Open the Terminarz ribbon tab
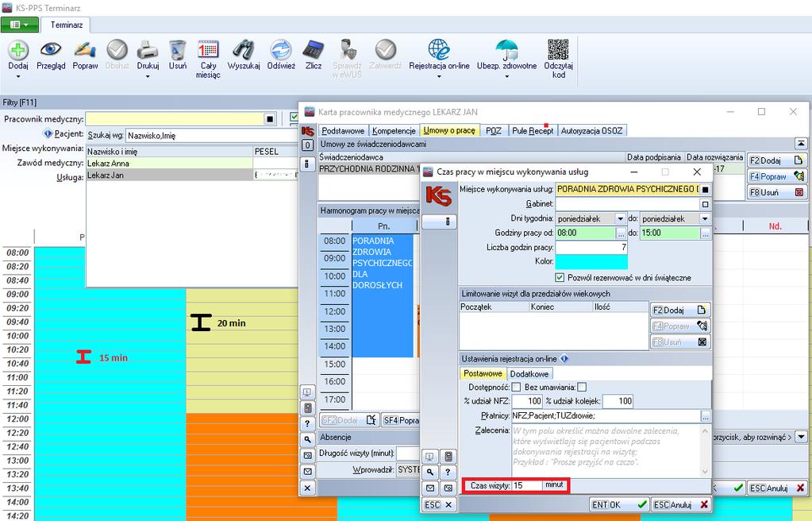The image size is (812, 521). pos(67,25)
